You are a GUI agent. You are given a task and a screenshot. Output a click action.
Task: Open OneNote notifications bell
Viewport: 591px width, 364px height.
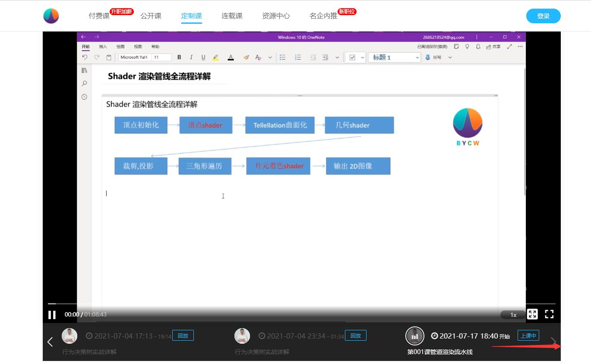coord(478,47)
